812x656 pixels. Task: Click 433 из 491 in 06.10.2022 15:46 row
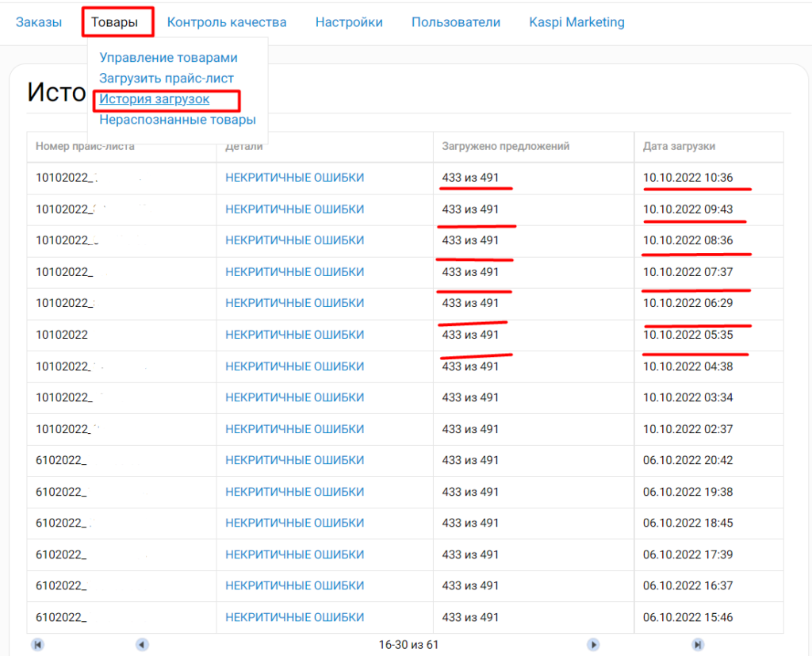(x=470, y=617)
